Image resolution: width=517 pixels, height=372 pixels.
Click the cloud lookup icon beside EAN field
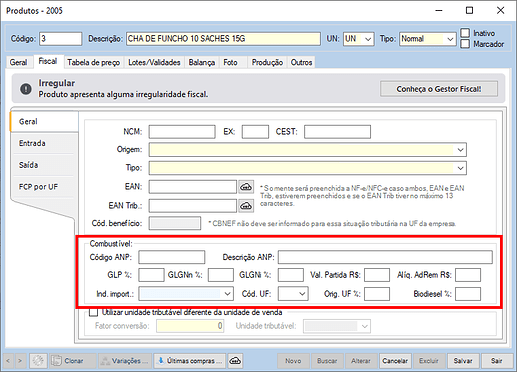pyautogui.click(x=246, y=187)
